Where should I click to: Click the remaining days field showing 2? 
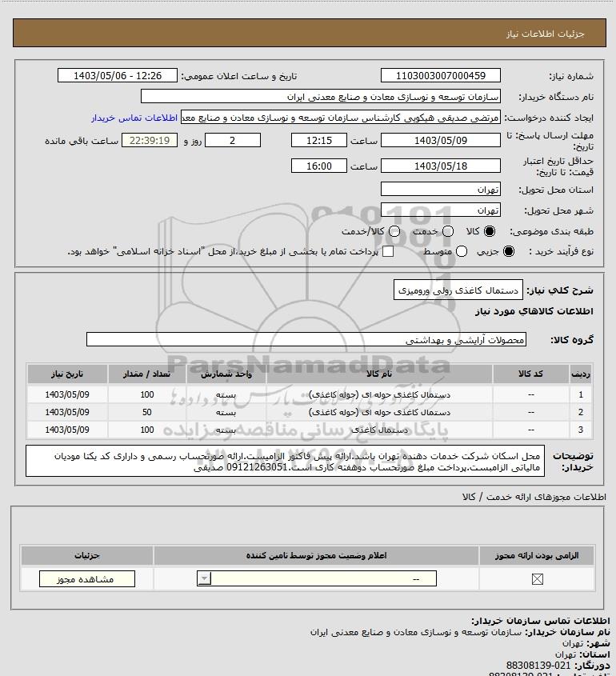pyautogui.click(x=232, y=140)
